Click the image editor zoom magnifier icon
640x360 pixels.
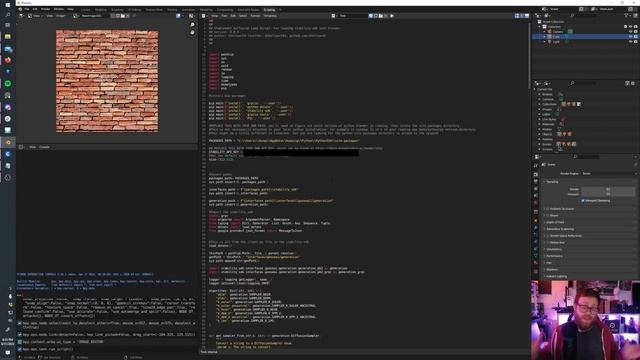(192, 25)
